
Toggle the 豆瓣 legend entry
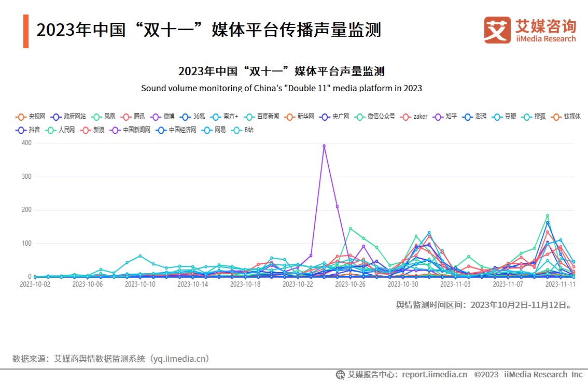pyautogui.click(x=504, y=117)
